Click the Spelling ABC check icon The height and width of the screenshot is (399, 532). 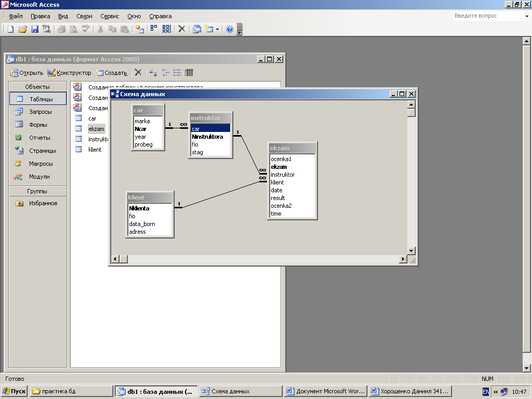[x=86, y=29]
